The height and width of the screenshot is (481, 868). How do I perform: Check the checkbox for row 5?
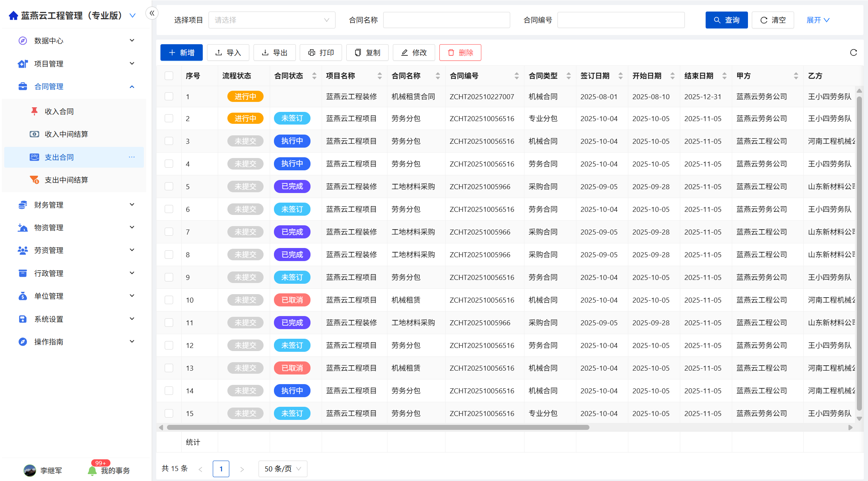169,186
